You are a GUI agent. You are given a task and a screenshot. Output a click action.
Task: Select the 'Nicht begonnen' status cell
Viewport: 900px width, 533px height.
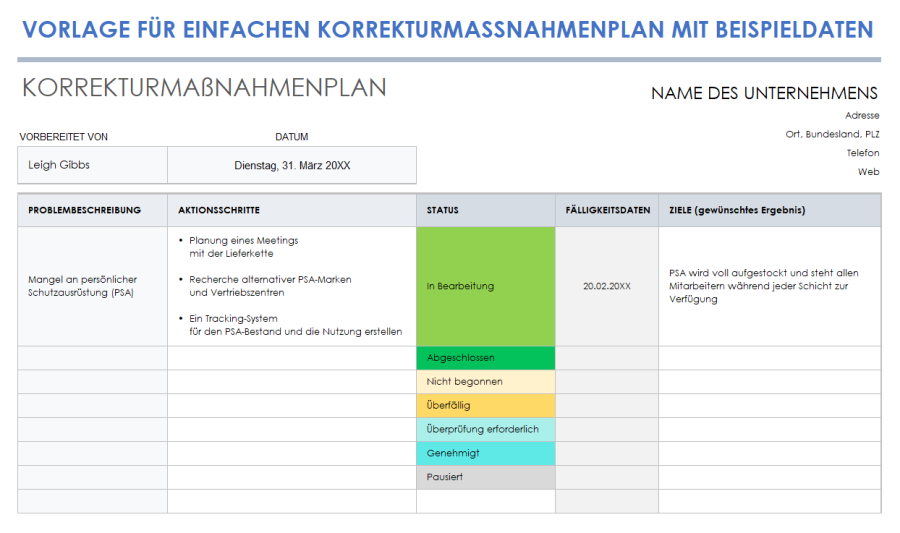point(486,382)
